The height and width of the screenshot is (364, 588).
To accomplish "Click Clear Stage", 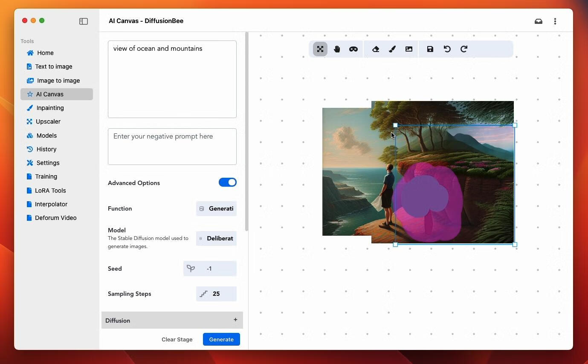I will 177,339.
